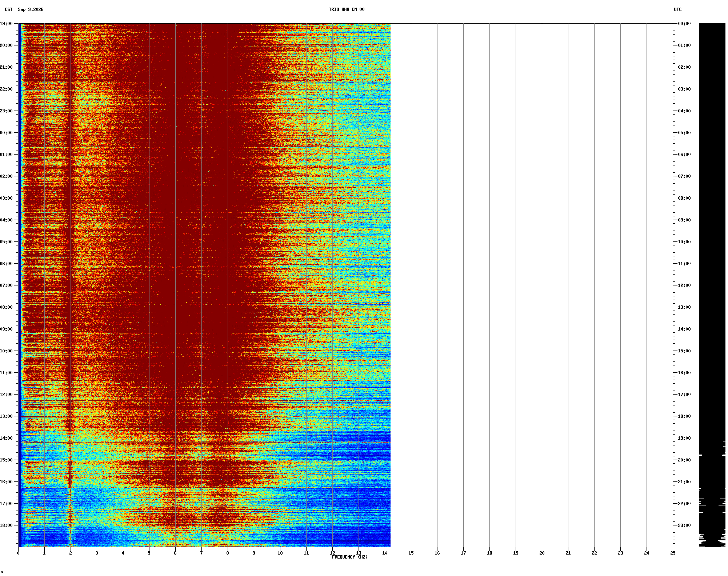The width and height of the screenshot is (728, 576).
Task: Click the 0 Hz frequency axis tick
Action: click(18, 553)
